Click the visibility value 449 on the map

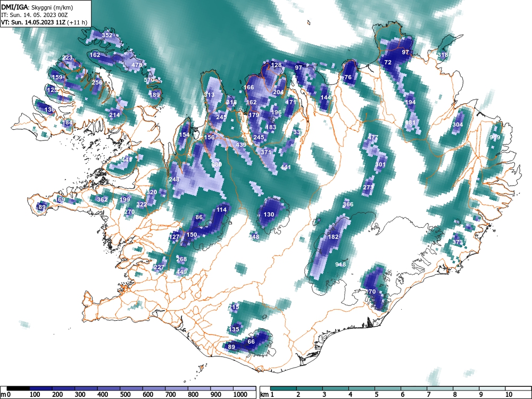[181, 272]
